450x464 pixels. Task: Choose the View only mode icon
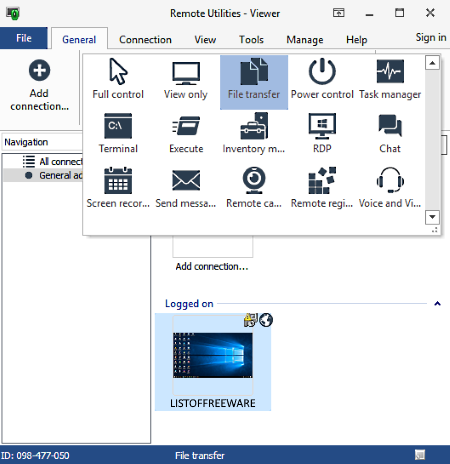pos(186,79)
